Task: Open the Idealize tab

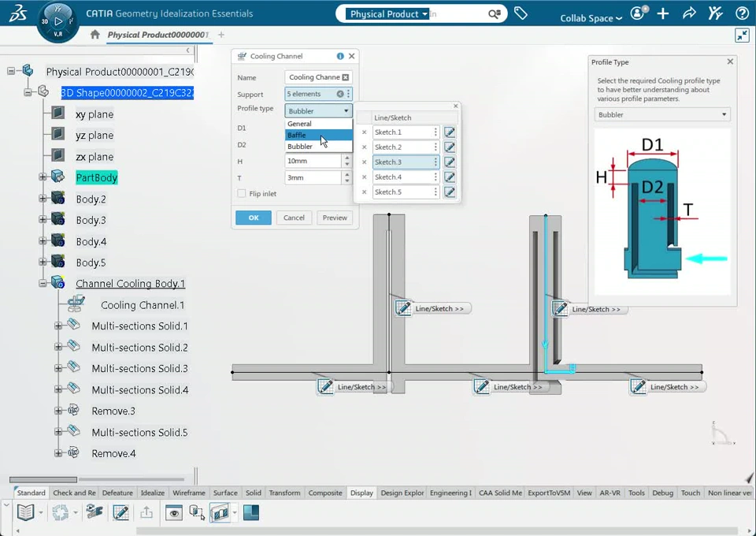Action: point(152,493)
